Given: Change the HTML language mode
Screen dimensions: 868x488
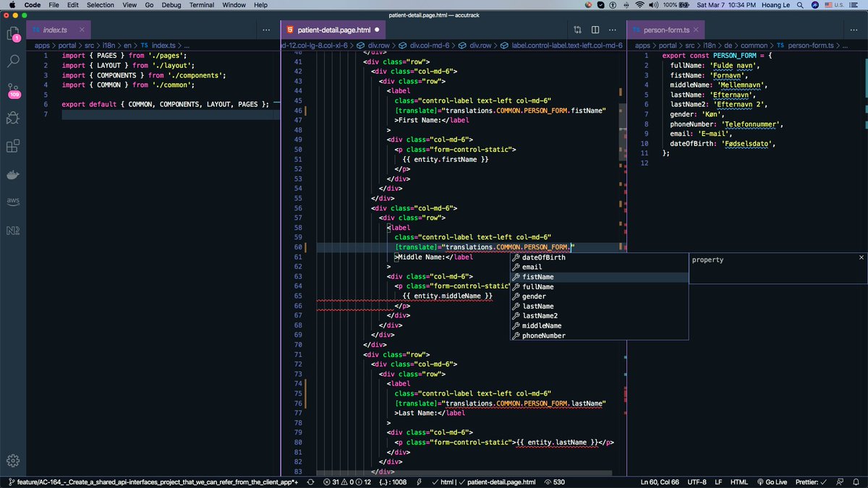Looking at the screenshot, I should (739, 482).
